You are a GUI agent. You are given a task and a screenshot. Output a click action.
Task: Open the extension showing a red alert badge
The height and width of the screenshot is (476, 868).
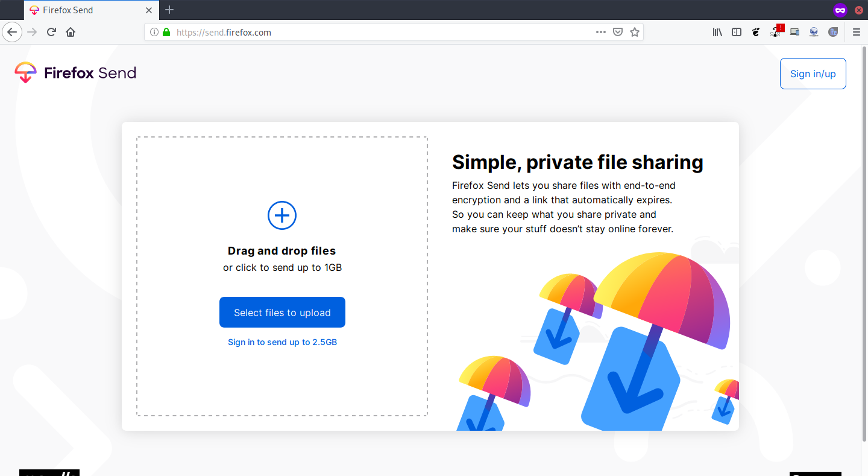click(x=775, y=32)
